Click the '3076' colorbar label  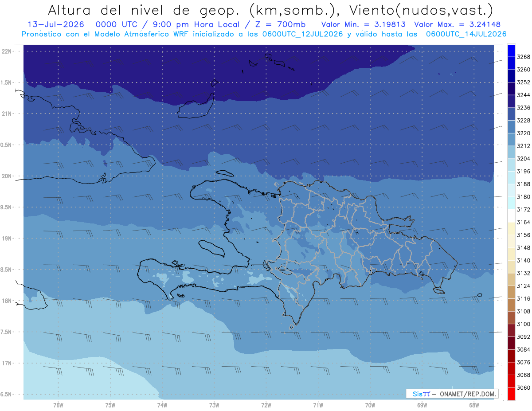coord(524,362)
